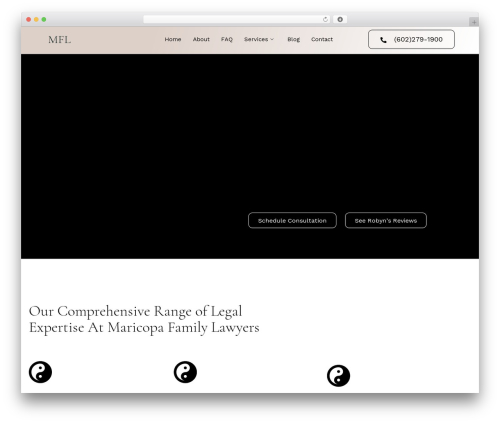Open the FAQ page
This screenshot has width=500, height=423.
[227, 39]
